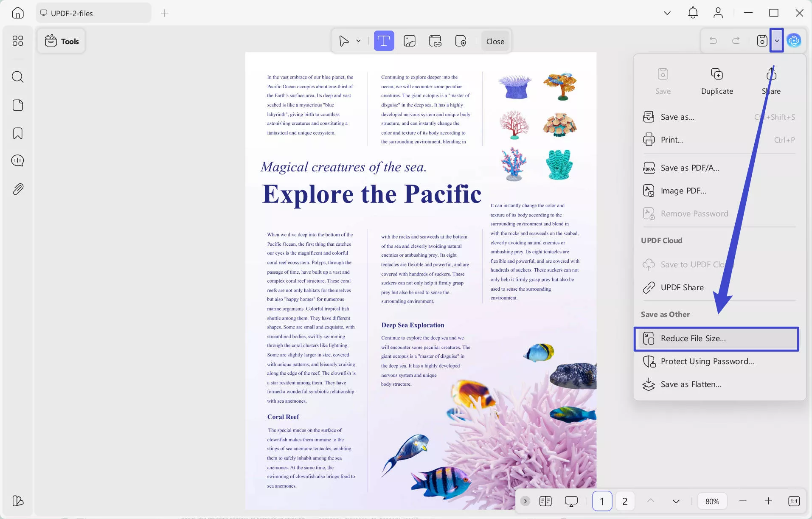Open the Tools button

(62, 41)
